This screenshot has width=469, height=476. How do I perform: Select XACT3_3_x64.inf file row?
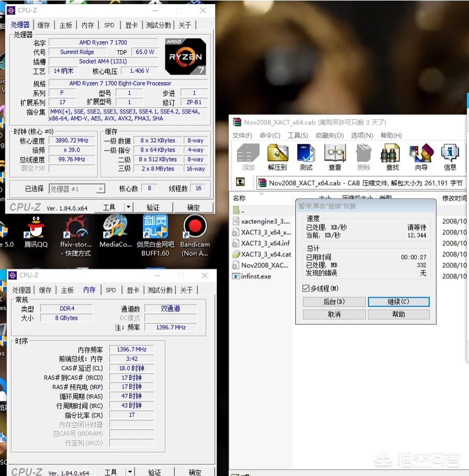click(262, 243)
